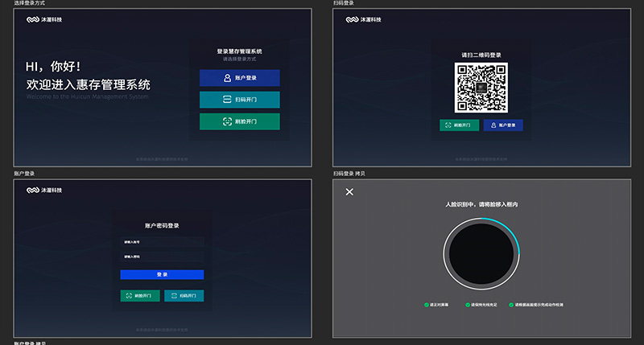Click the 沐渥科技 logo in the password login screen
This screenshot has width=644, height=345.
44,191
